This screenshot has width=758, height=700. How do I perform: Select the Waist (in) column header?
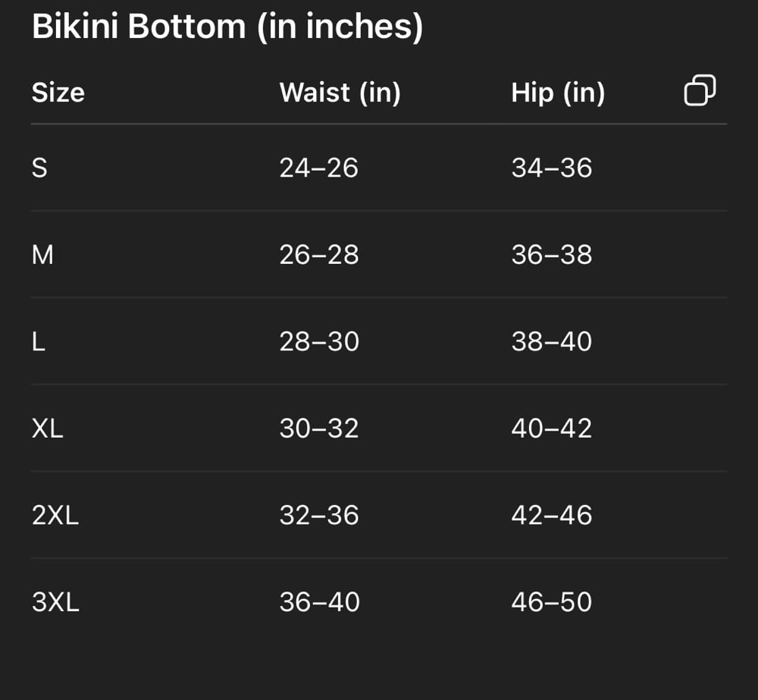(340, 93)
